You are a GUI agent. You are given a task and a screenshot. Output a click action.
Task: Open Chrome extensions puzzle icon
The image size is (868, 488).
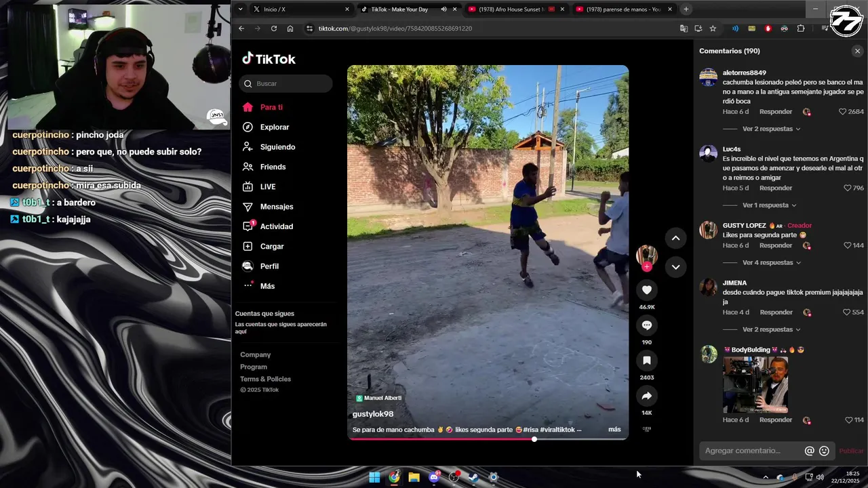tap(801, 28)
